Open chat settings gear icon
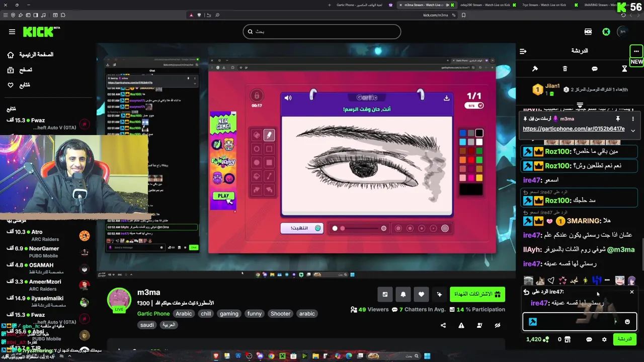Image resolution: width=644 pixels, height=362 pixels. 604,339
